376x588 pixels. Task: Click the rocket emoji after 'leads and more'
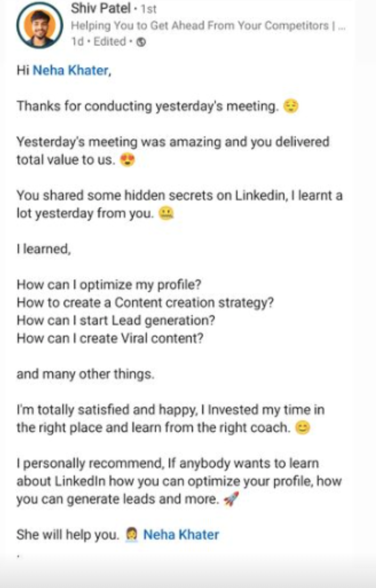point(231,500)
